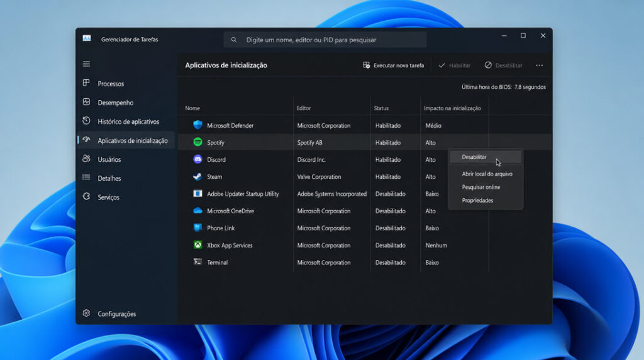Click the Spotify AB editor cell

309,143
